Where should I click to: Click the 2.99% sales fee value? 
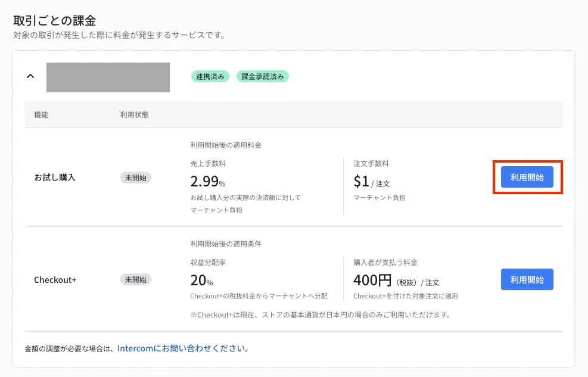coord(208,182)
